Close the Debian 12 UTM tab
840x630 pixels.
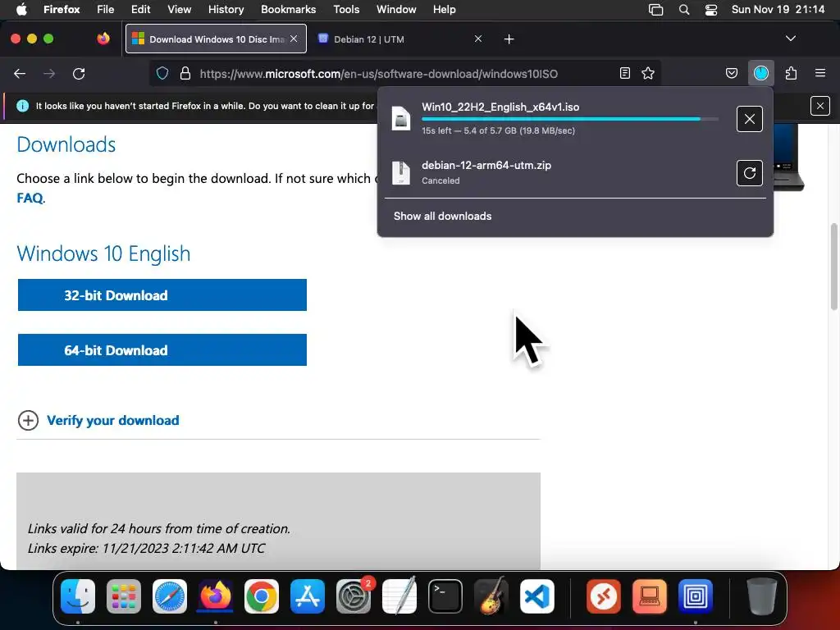478,39
